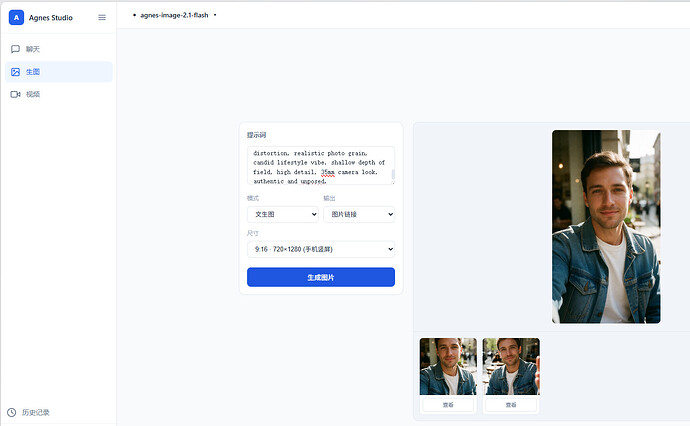690x426 pixels.
Task: Click 查看 under the second thumbnail
Action: [x=511, y=404]
